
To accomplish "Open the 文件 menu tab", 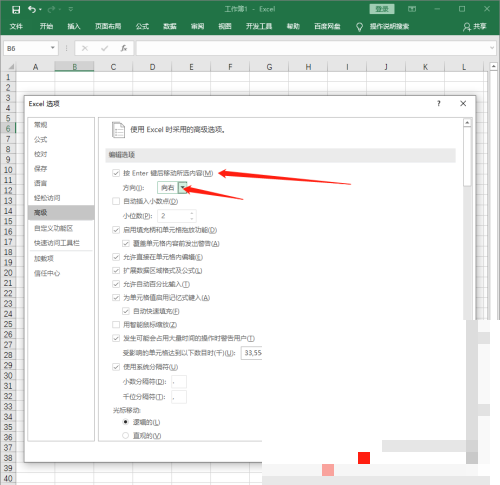I will [16, 26].
